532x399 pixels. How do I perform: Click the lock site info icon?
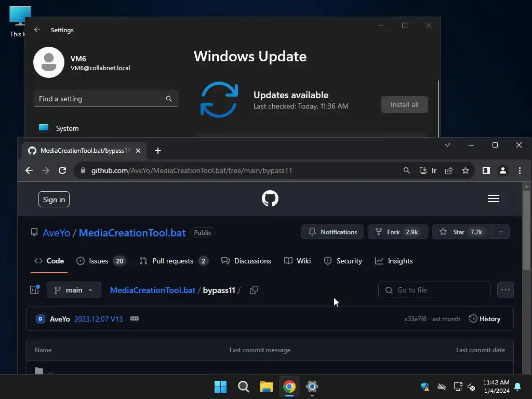coord(83,170)
